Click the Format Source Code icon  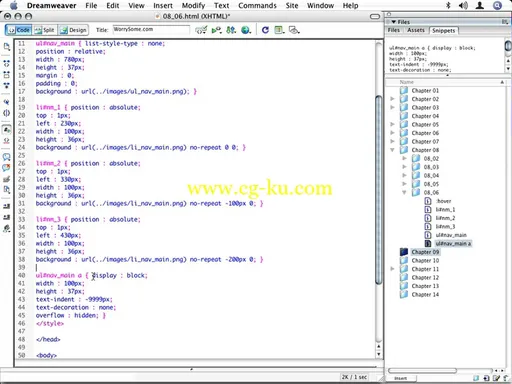(6, 229)
